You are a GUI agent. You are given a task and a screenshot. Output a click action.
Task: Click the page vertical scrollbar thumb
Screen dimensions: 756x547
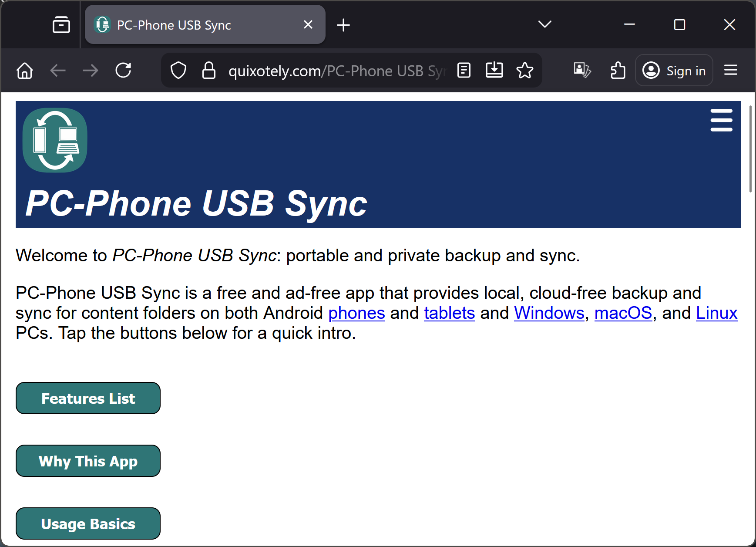[750, 149]
